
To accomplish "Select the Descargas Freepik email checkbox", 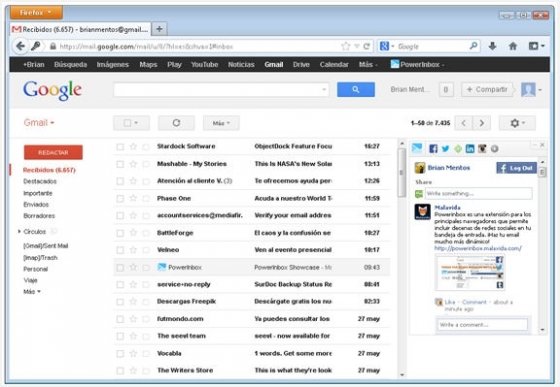I will 120,302.
